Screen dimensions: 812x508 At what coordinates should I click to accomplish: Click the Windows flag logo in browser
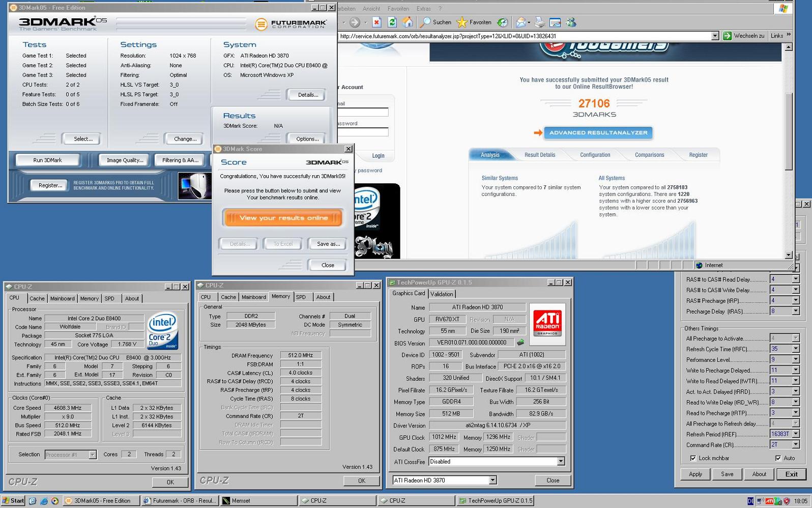(783, 8)
